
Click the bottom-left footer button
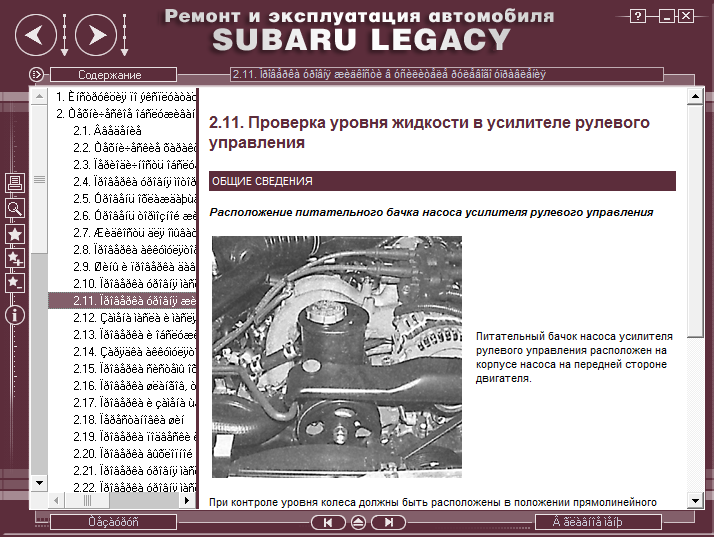pyautogui.click(x=113, y=522)
